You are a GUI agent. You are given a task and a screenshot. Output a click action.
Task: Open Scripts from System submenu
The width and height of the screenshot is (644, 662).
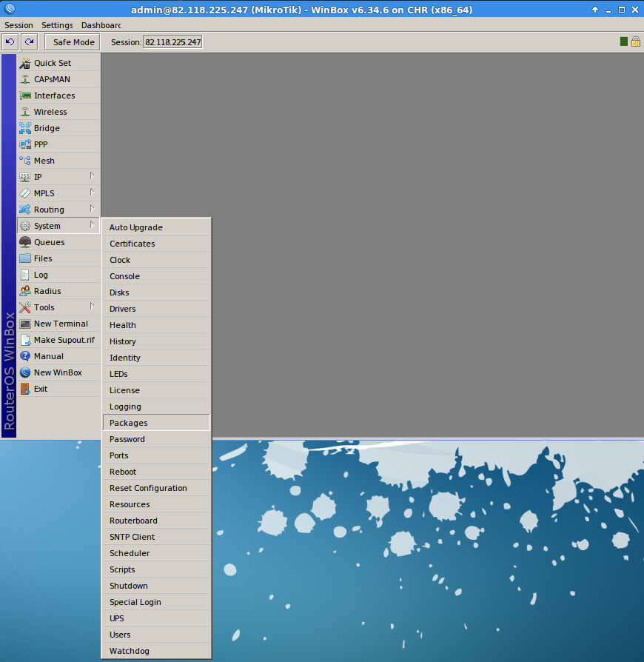click(x=156, y=569)
